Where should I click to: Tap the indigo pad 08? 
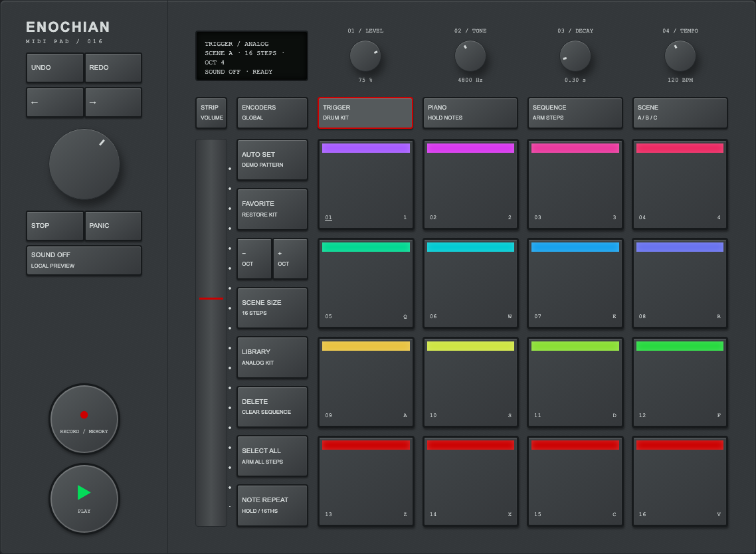click(680, 284)
